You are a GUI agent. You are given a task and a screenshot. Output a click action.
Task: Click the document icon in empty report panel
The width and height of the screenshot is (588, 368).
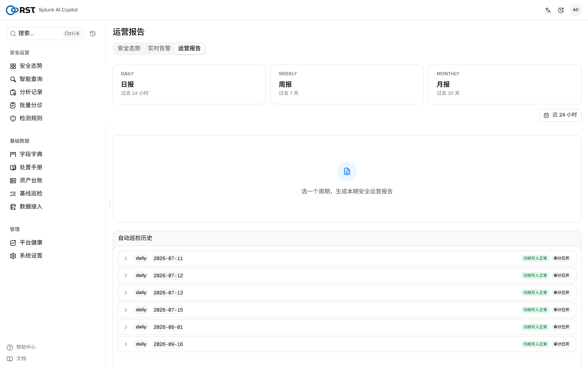coord(347,171)
